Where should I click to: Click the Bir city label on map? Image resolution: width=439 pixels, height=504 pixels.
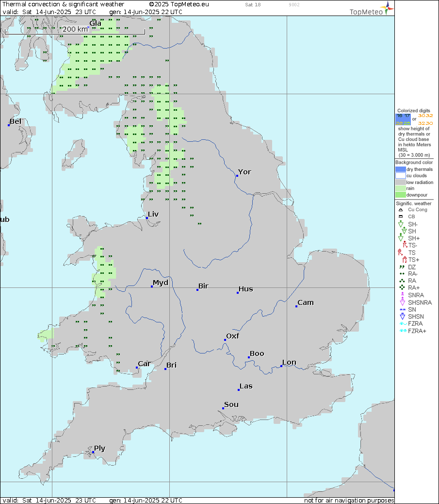204,286
